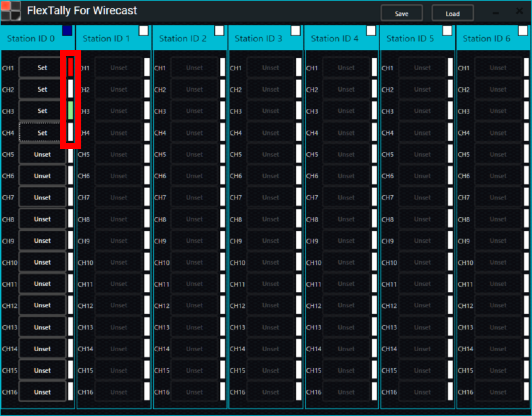Select the Station ID 6 column header
Image resolution: width=532 pixels, height=416 pixels.
[x=487, y=38]
